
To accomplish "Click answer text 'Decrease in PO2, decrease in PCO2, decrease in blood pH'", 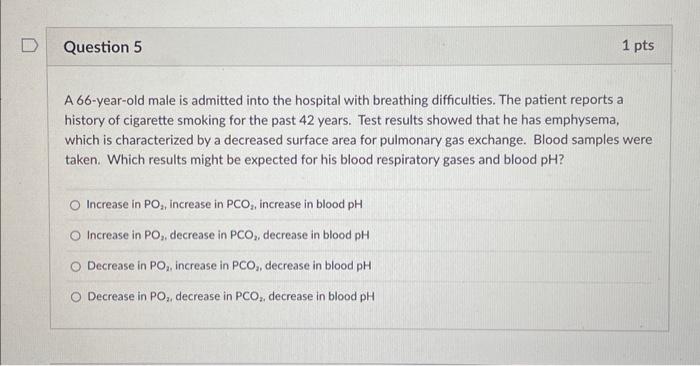I will click(x=231, y=296).
